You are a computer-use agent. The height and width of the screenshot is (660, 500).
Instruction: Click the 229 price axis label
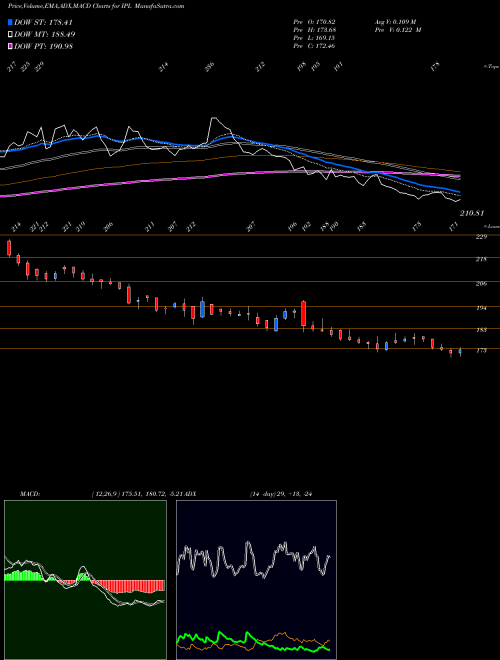click(x=481, y=237)
